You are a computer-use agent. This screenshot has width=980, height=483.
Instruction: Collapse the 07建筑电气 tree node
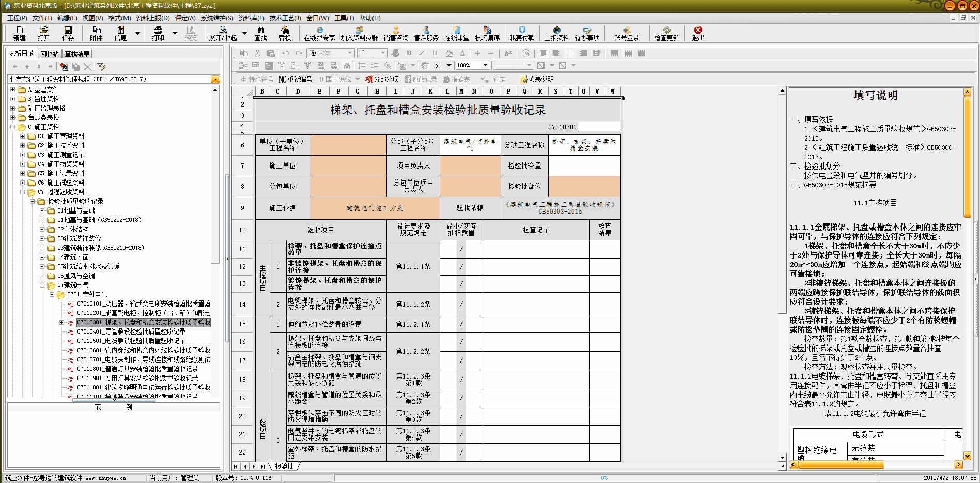point(42,285)
